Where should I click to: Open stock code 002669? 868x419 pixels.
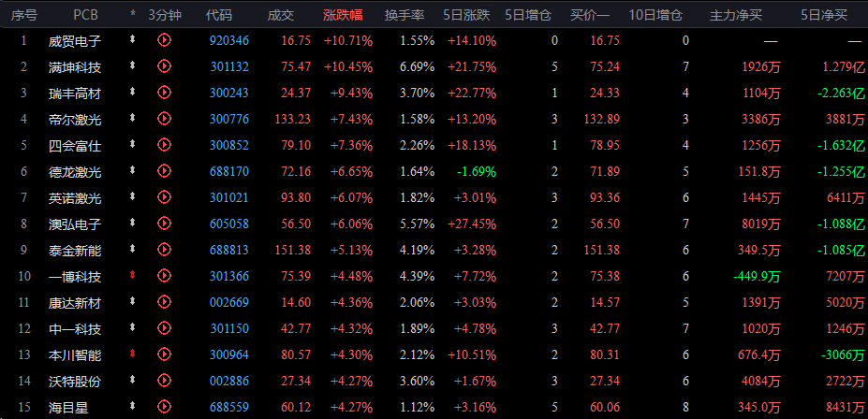tap(229, 302)
